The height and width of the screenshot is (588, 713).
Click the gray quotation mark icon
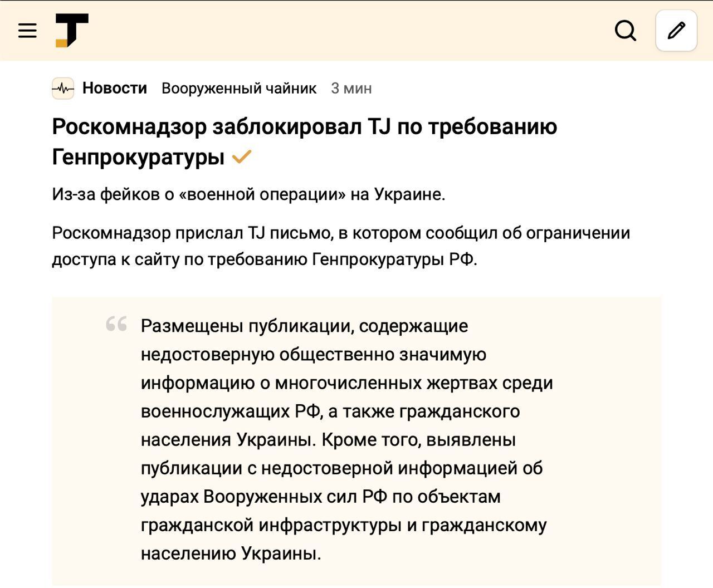point(116,324)
